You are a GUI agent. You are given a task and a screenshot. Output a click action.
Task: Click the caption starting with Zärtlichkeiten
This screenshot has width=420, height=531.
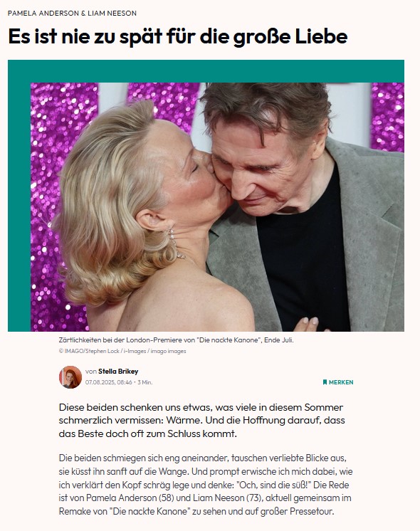(176, 340)
